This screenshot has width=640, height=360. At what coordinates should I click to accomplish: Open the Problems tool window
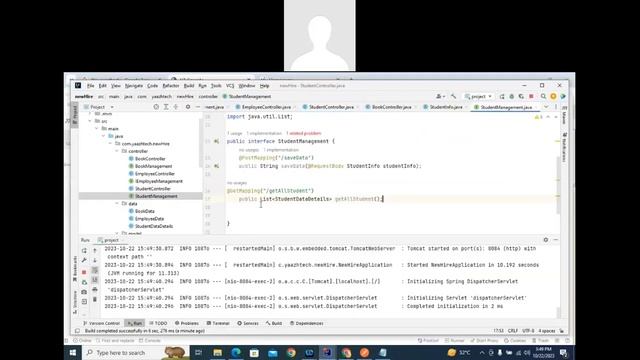click(187, 323)
